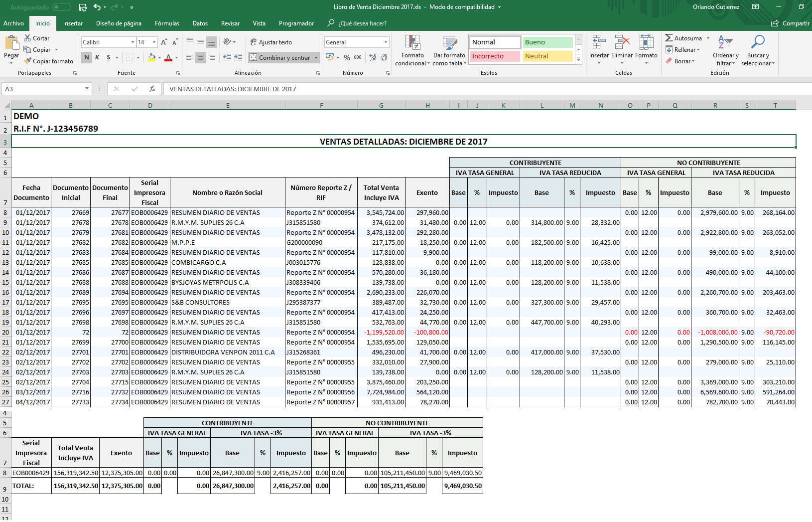This screenshot has height=522, width=812.
Task: Open the Calibri font name dropdown
Action: click(x=133, y=42)
